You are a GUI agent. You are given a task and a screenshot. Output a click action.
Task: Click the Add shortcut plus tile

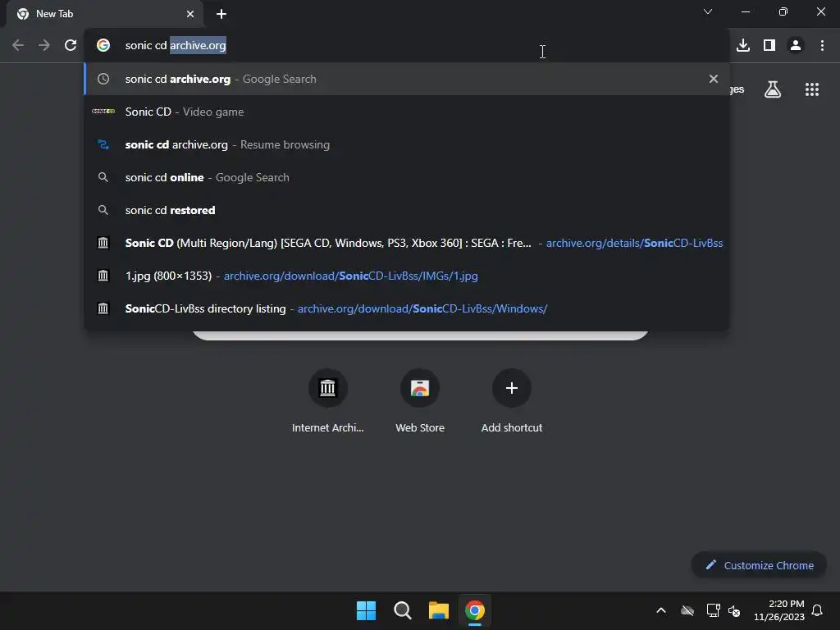point(512,400)
